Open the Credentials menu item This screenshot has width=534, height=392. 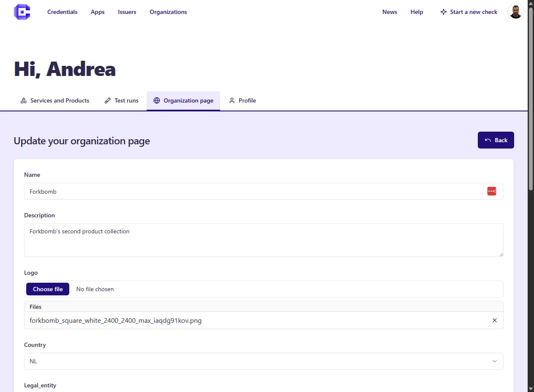pyautogui.click(x=62, y=12)
